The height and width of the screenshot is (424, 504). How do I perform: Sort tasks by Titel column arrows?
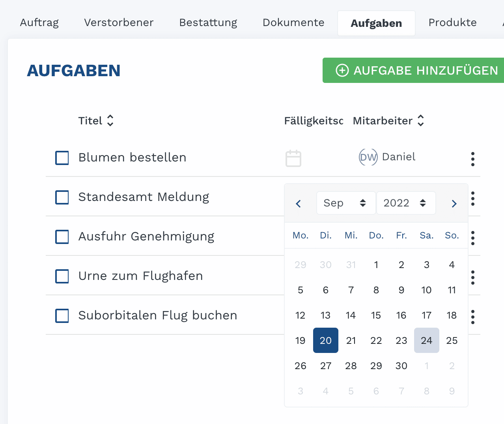coord(110,120)
